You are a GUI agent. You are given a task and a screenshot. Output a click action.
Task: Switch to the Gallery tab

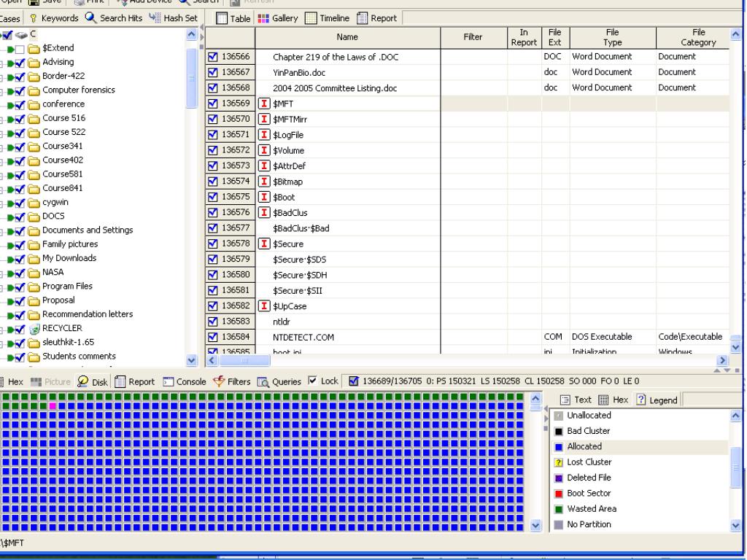pyautogui.click(x=278, y=18)
